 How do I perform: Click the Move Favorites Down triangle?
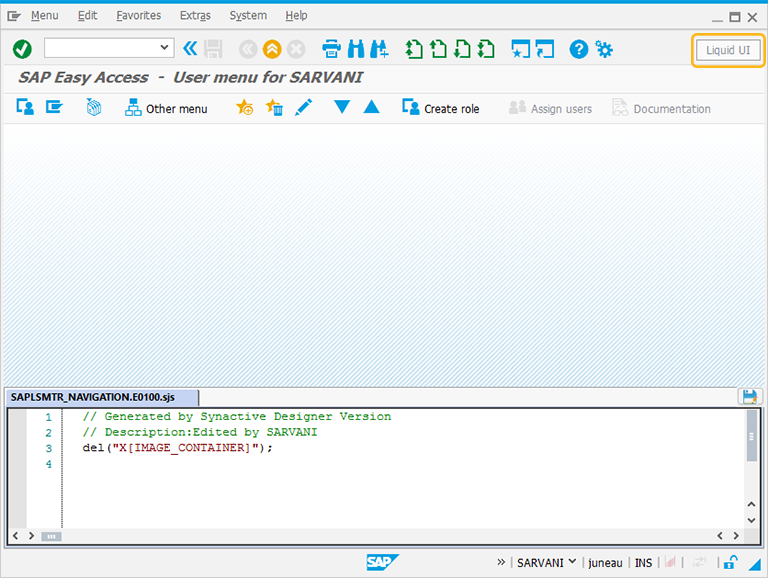point(342,106)
